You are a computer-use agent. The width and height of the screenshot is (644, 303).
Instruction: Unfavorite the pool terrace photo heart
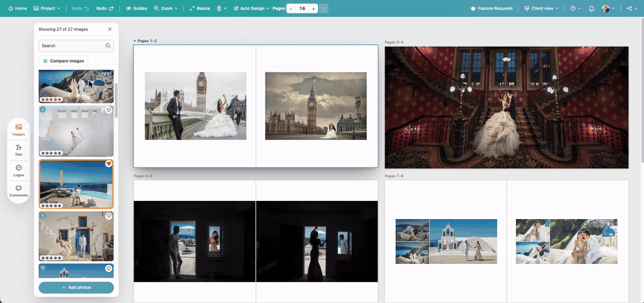pyautogui.click(x=109, y=164)
